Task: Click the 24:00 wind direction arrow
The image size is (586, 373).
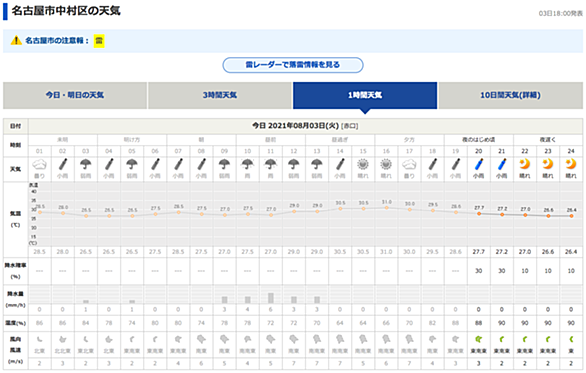Action: (x=571, y=339)
